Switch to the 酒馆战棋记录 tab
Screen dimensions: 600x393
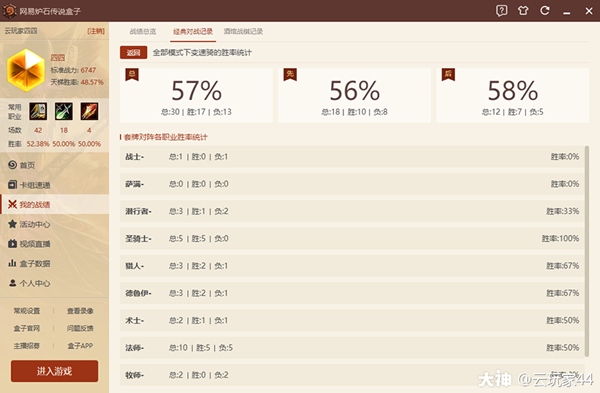pos(243,31)
